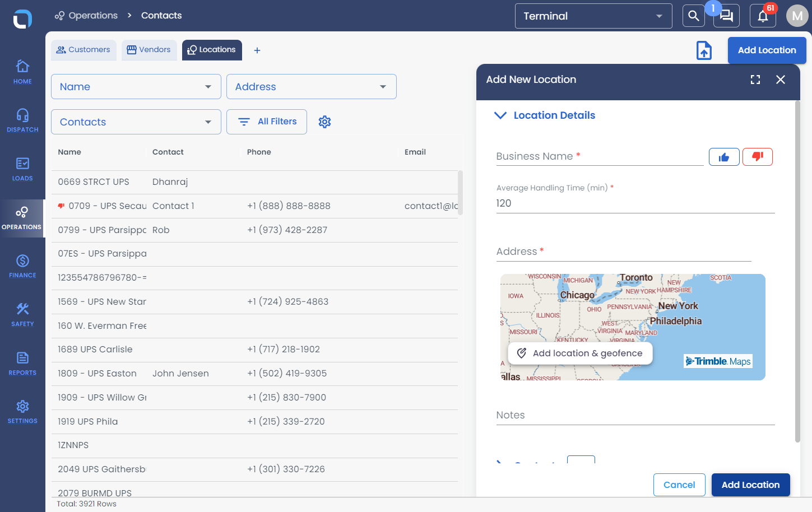This screenshot has width=812, height=512.
Task: Expand Add New Location panel fullscreen
Action: coord(755,80)
